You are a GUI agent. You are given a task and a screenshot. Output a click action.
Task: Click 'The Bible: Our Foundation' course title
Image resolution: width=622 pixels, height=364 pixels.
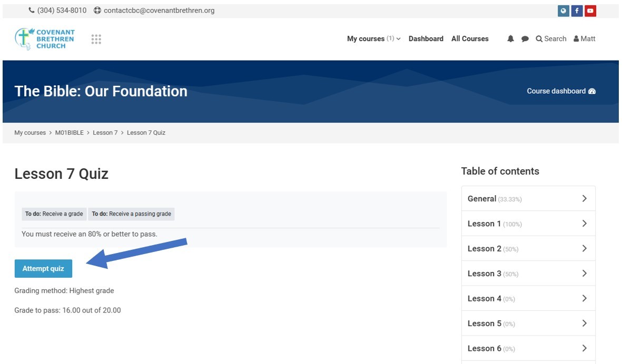tap(101, 91)
